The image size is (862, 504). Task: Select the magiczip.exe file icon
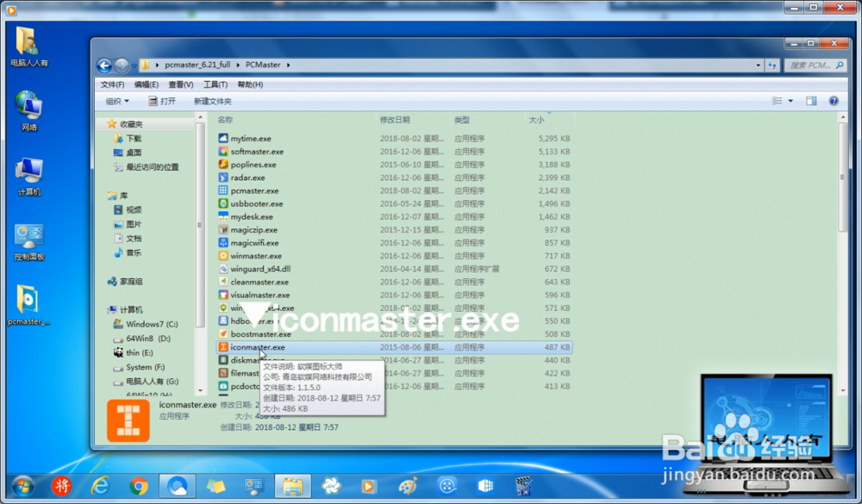click(222, 230)
